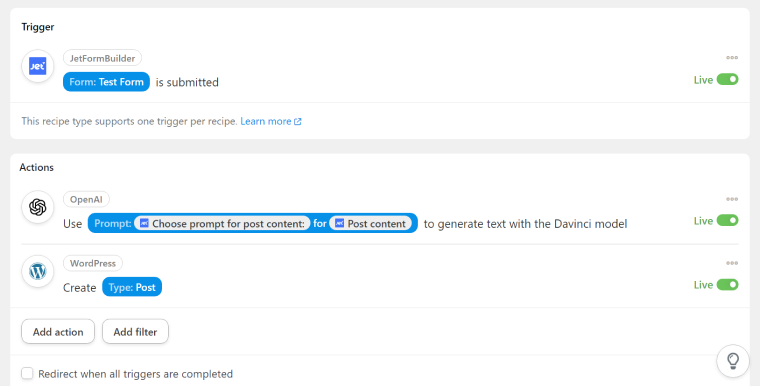Check Redirect when all triggers are completed
Viewport: 760px width, 387px height.
coord(27,373)
